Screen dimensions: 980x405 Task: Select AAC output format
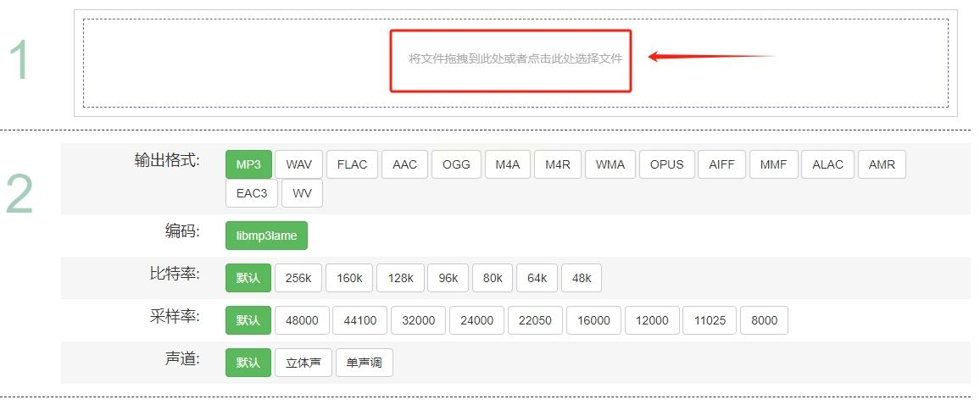404,164
